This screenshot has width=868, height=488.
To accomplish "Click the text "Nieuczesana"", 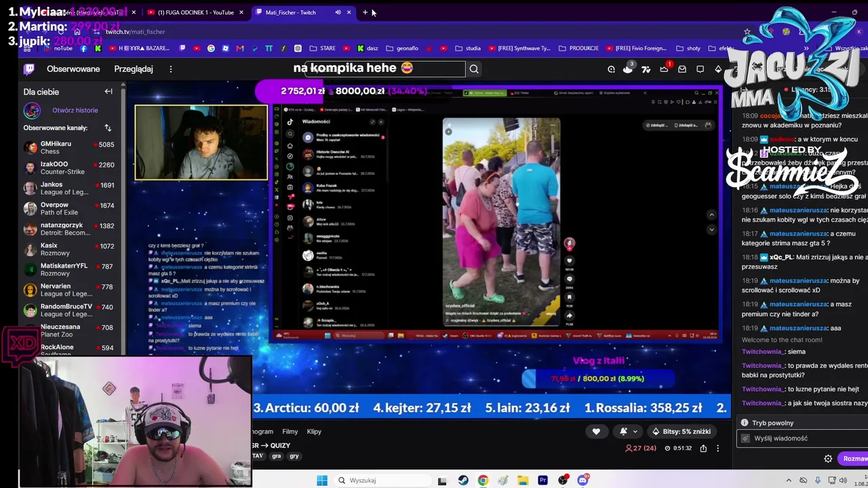I will pos(60,327).
